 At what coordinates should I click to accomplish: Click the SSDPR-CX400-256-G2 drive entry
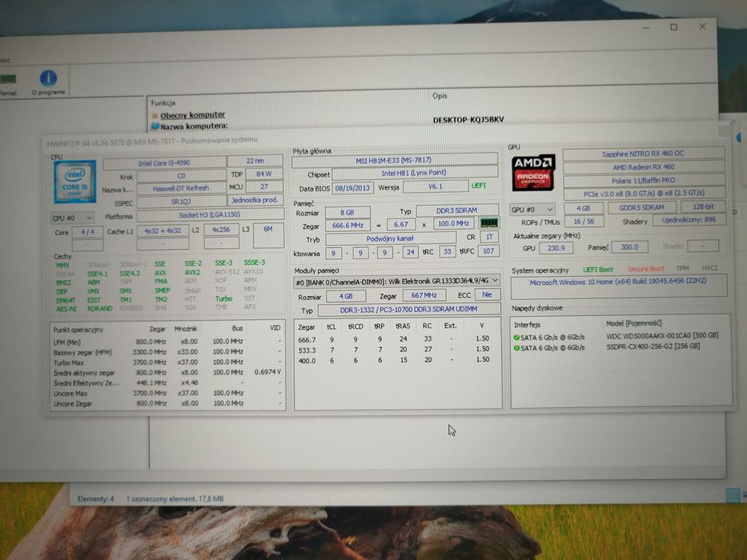pyautogui.click(x=653, y=346)
